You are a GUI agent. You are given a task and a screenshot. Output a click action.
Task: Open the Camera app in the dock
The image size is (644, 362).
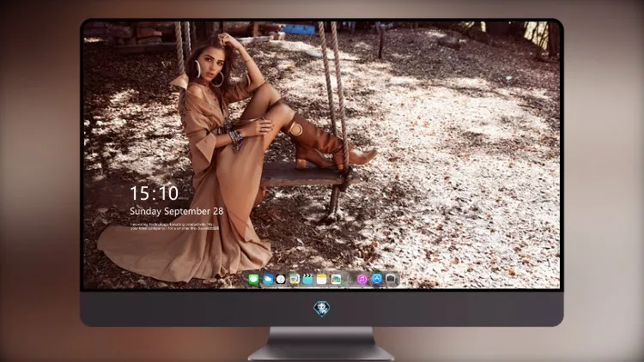(x=391, y=279)
